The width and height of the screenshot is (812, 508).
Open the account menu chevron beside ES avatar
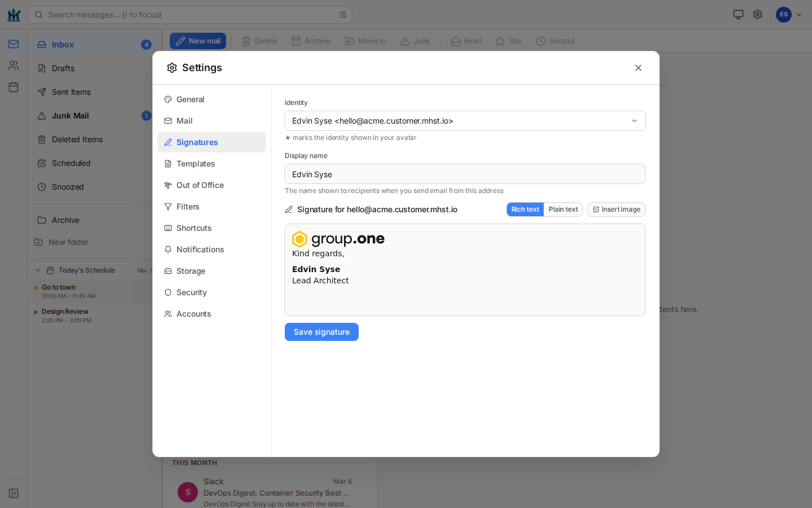pyautogui.click(x=798, y=14)
